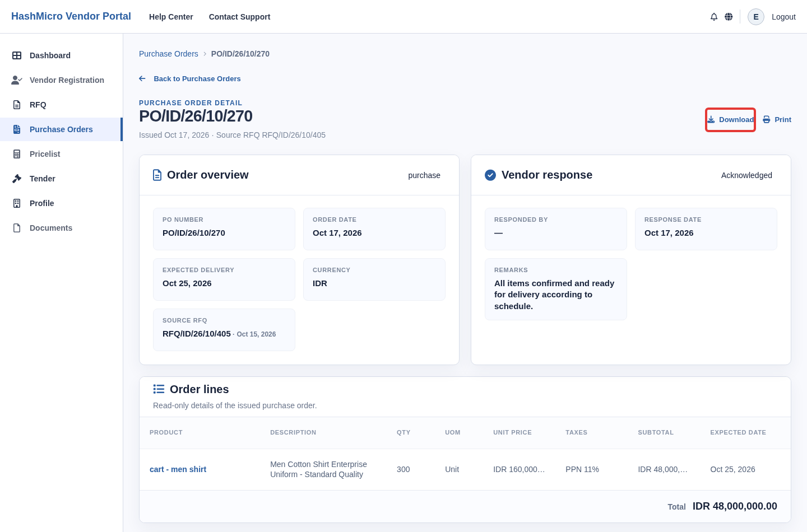Viewport: 807px width, 532px height.
Task: Click the notification bell icon
Action: coord(714,17)
